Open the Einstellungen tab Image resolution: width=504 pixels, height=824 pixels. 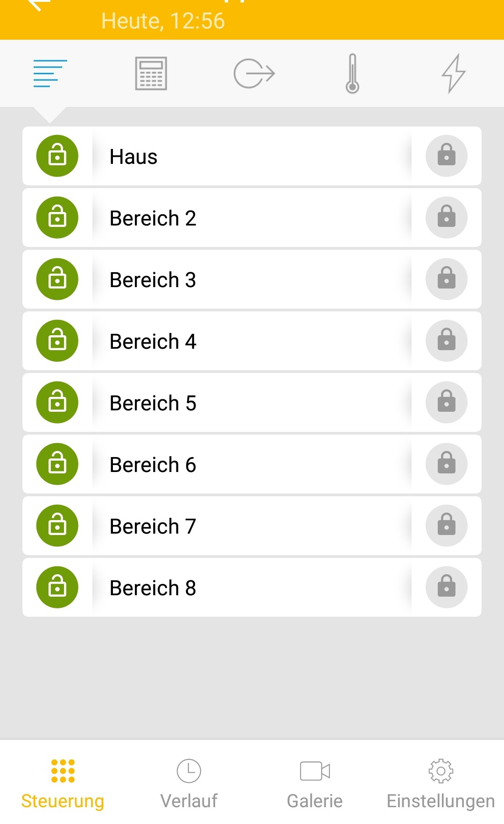(x=441, y=783)
